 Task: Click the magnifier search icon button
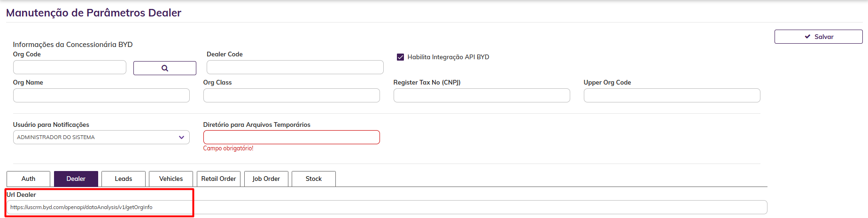point(164,68)
